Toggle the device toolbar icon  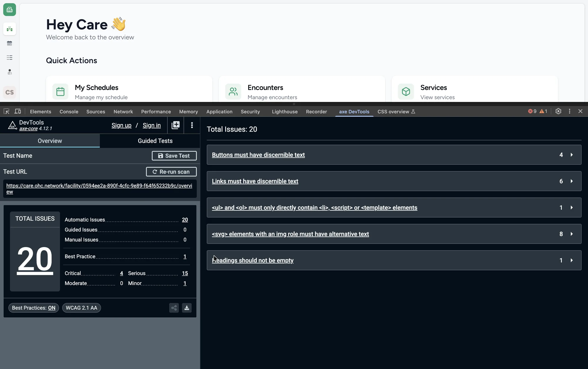coord(18,111)
